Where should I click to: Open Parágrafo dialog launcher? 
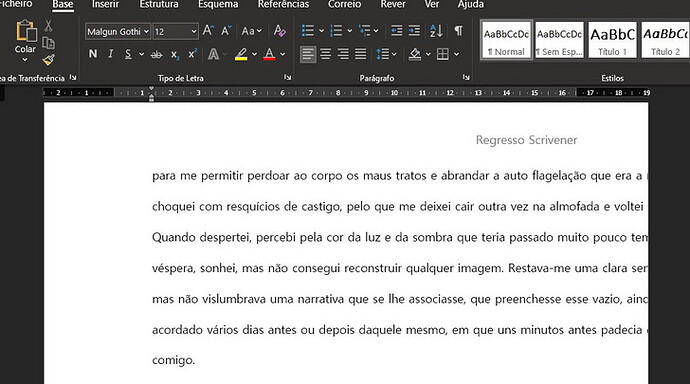466,77
